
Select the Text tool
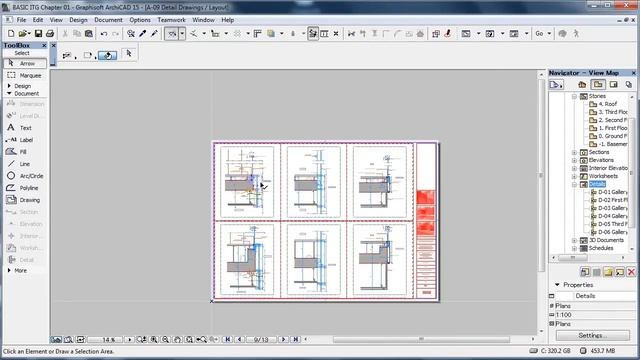(x=25, y=128)
